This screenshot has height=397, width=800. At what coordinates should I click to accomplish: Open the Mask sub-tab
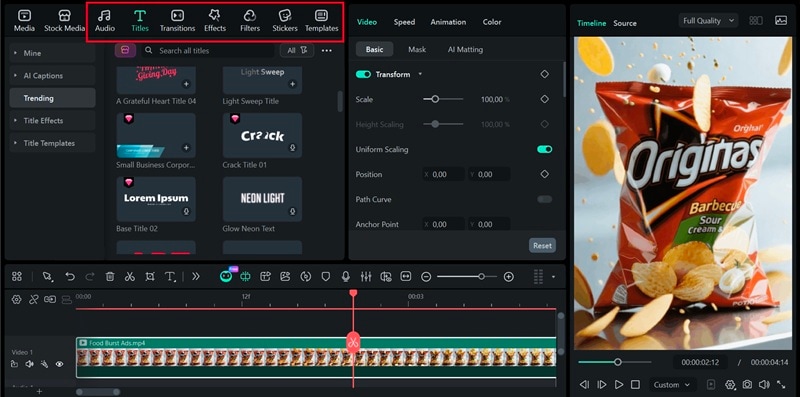(417, 49)
